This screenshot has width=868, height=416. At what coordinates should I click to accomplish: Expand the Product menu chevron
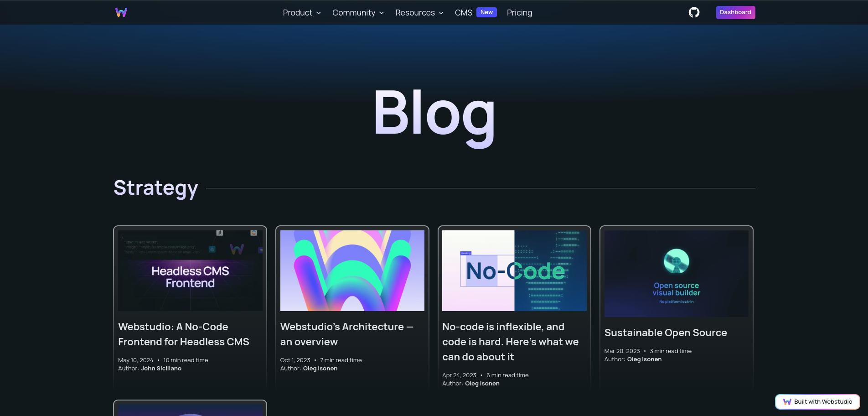coord(319,13)
